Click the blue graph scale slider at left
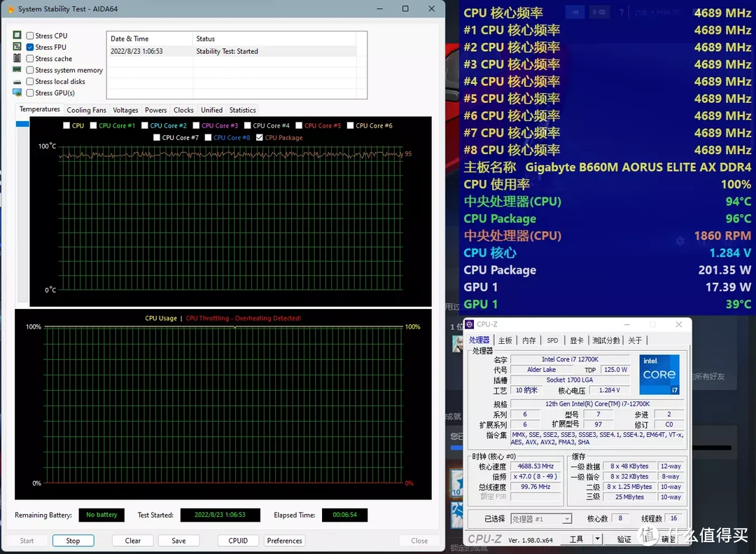 click(22, 124)
